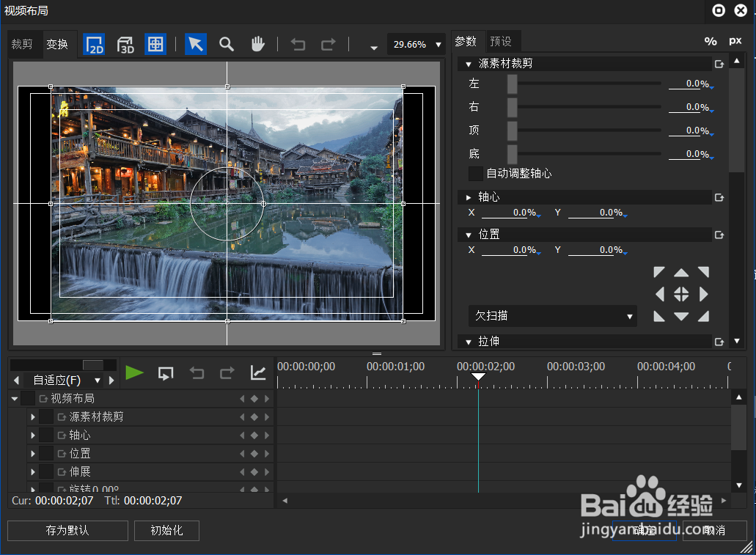
Task: Align position to left edge arrow
Action: point(659,294)
